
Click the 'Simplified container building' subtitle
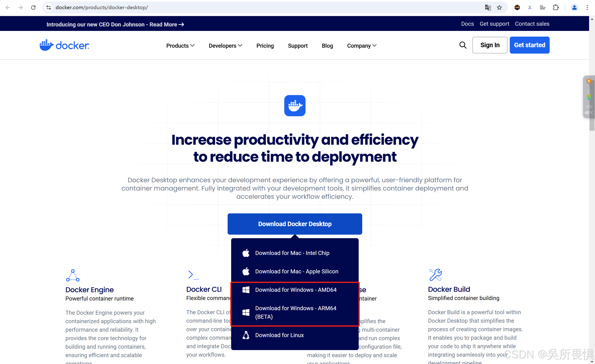coord(463,298)
